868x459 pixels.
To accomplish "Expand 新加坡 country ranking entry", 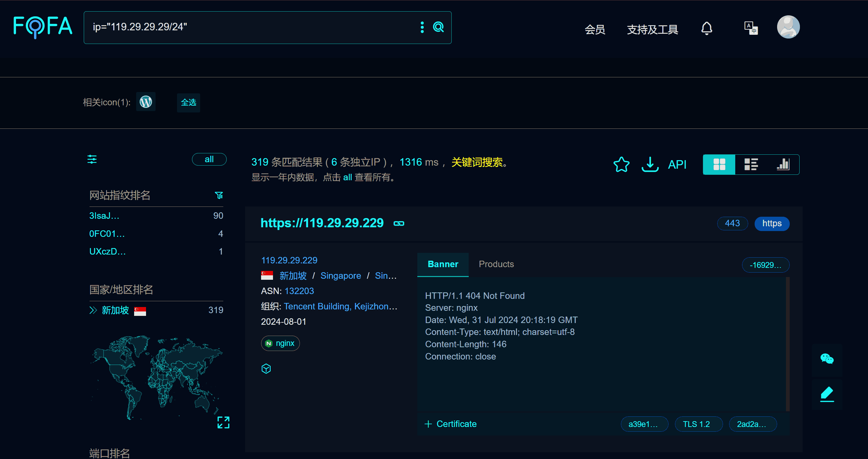I will 93,310.
